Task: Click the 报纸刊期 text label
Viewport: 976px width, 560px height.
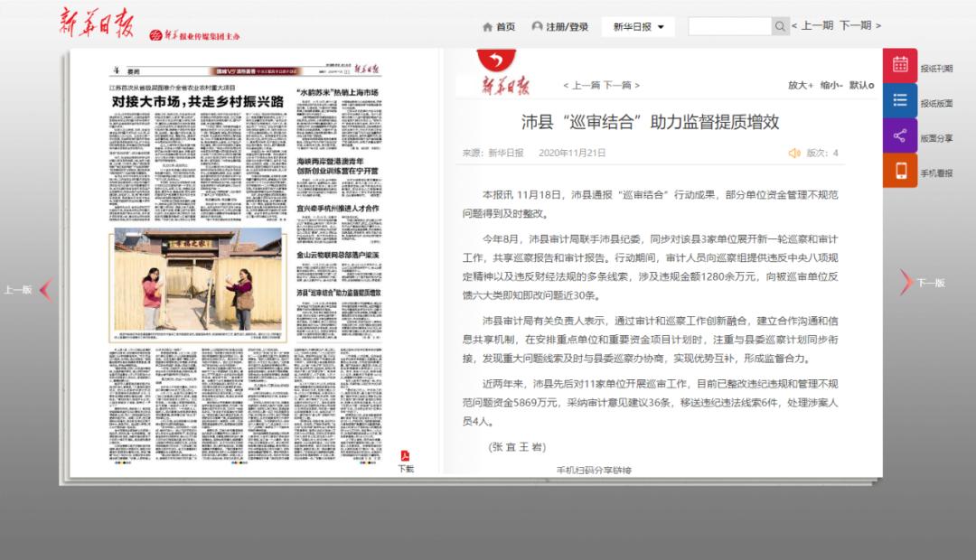Action: 937,69
